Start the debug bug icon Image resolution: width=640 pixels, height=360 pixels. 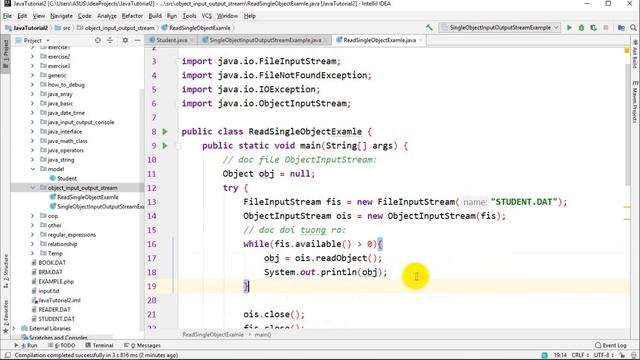point(581,28)
